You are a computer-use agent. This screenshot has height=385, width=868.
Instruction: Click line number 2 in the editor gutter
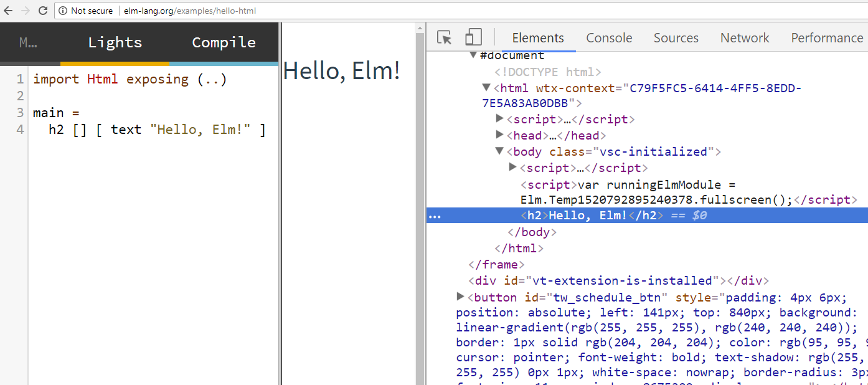[20, 96]
